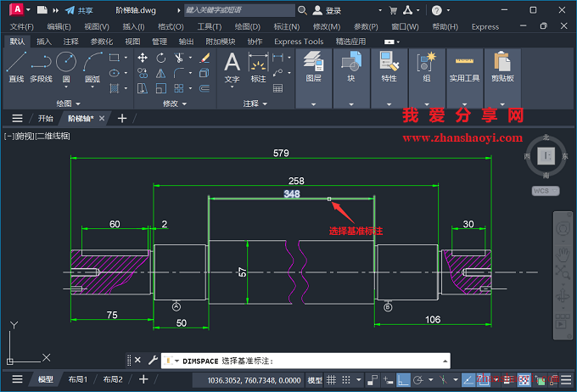Click the keyword search field in title bar
Screen dimensions: 577x392
coord(239,10)
